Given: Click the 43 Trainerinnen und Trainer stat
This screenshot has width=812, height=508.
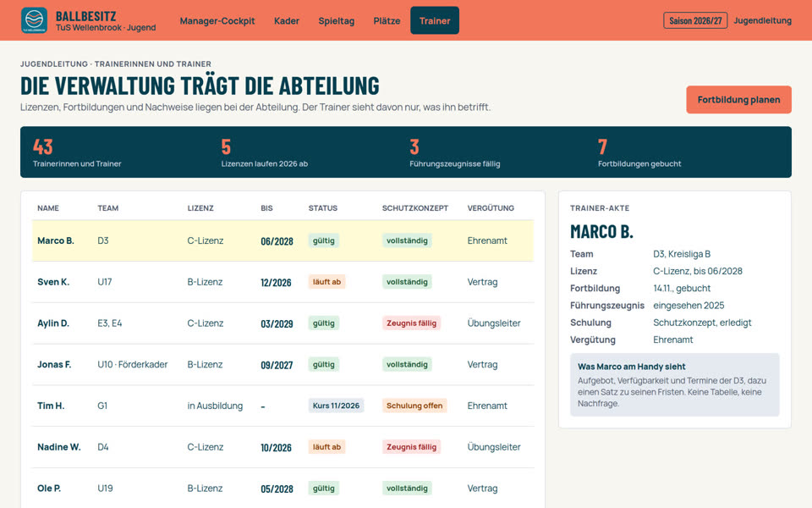Looking at the screenshot, I should point(77,152).
